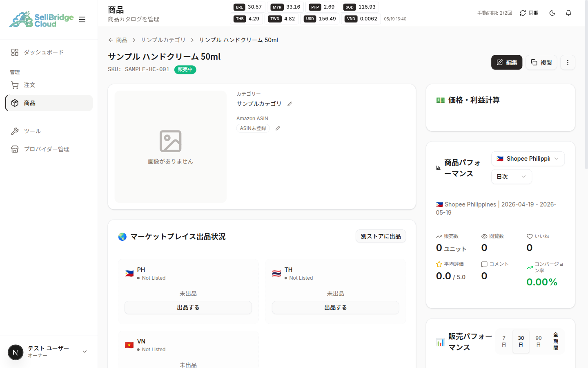Click the MYR 33.16 exchange rate
The image size is (588, 368).
pos(285,7)
